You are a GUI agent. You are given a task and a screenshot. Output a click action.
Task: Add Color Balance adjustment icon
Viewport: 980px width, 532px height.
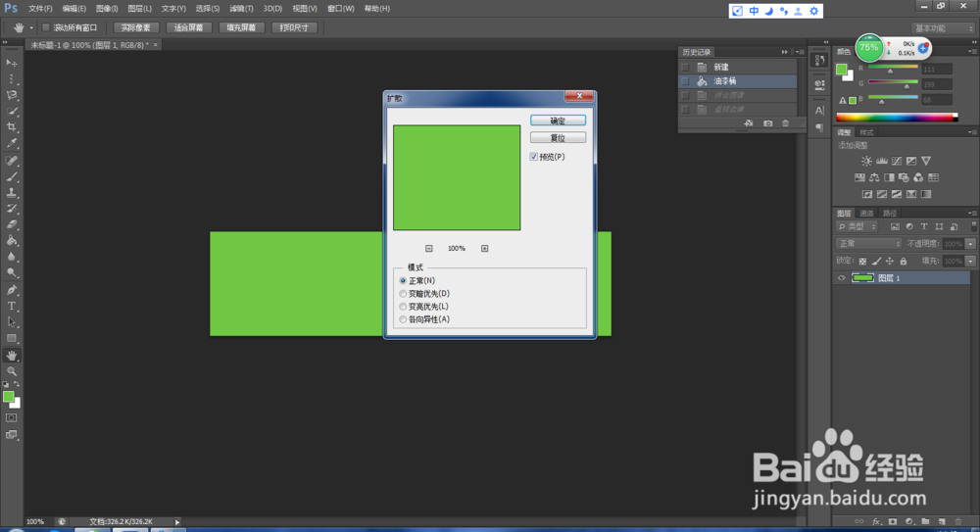(874, 177)
